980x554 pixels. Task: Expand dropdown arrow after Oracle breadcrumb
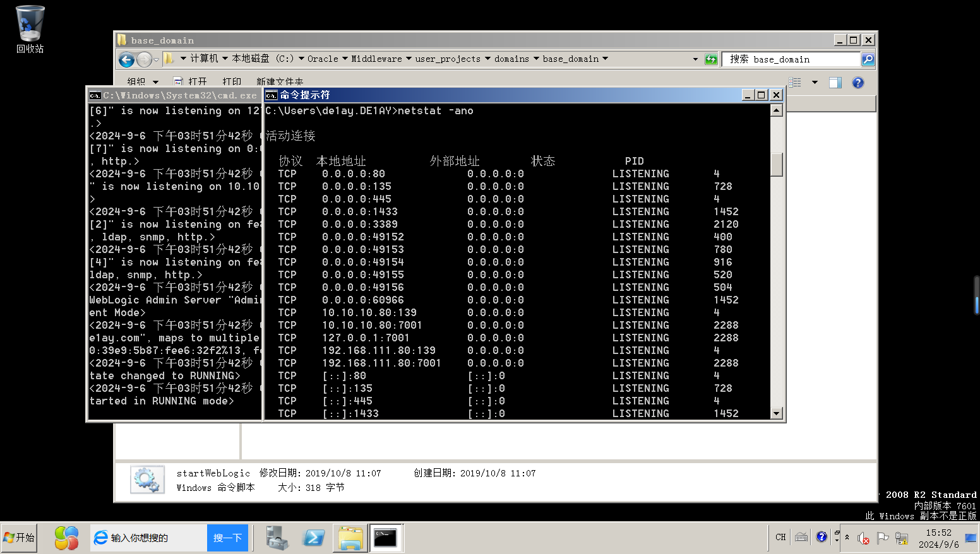click(345, 59)
